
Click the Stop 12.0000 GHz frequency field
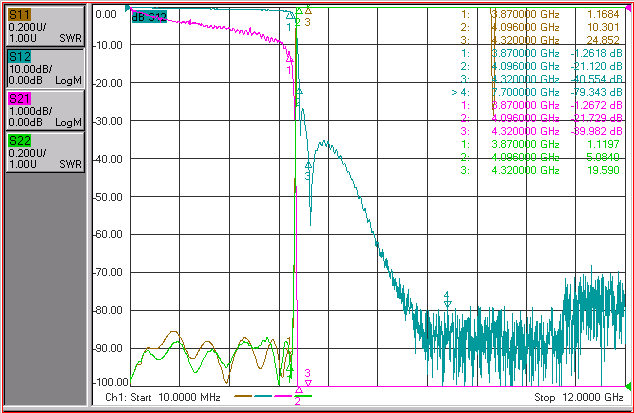[579, 397]
